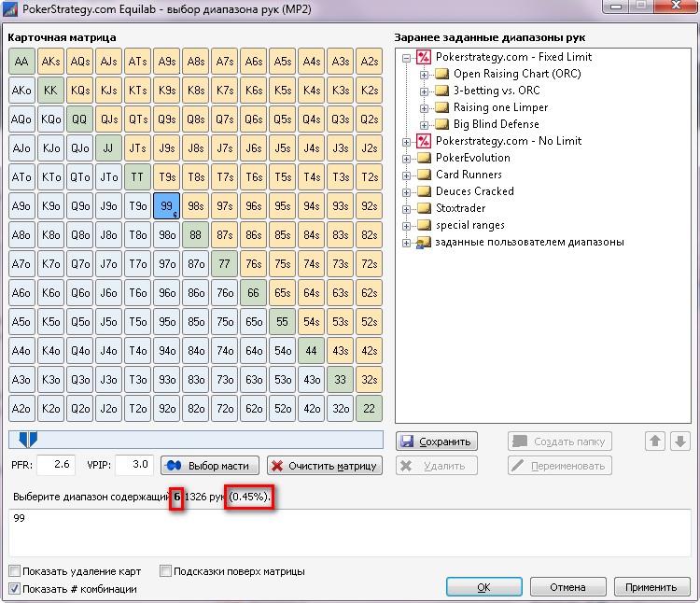Select 'Stoxtrader' tree label

coord(460,208)
